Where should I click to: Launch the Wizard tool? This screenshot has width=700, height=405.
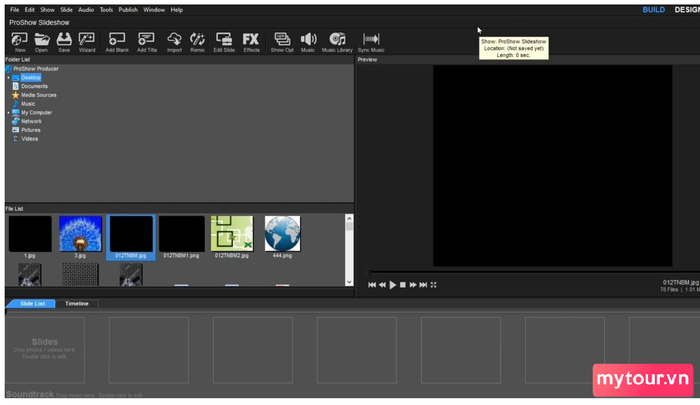pyautogui.click(x=87, y=42)
